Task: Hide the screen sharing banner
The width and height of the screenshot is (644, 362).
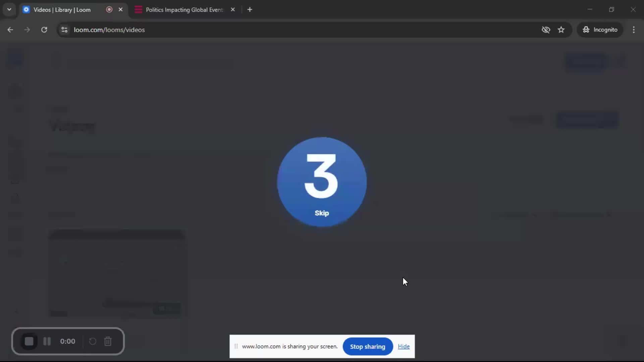Action: (404, 346)
